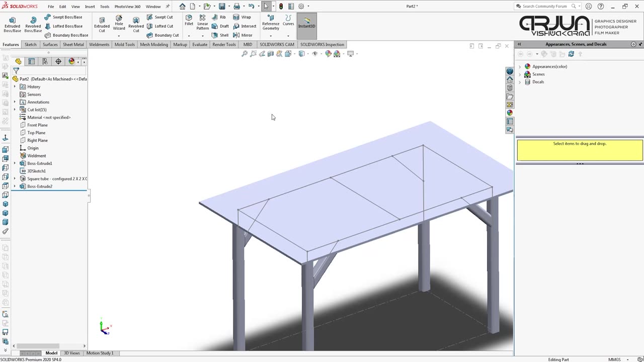Open the Curves tool
Image resolution: width=644 pixels, height=362 pixels.
click(288, 20)
